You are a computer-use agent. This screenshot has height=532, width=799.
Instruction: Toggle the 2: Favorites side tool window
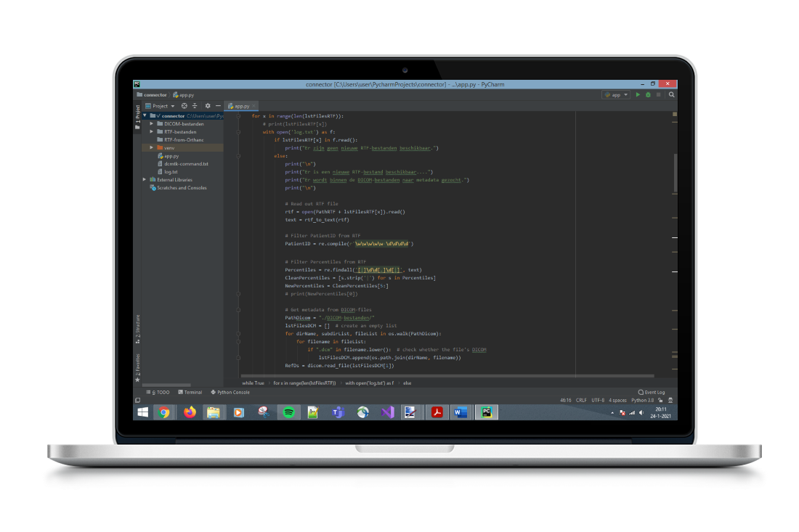[x=137, y=366]
